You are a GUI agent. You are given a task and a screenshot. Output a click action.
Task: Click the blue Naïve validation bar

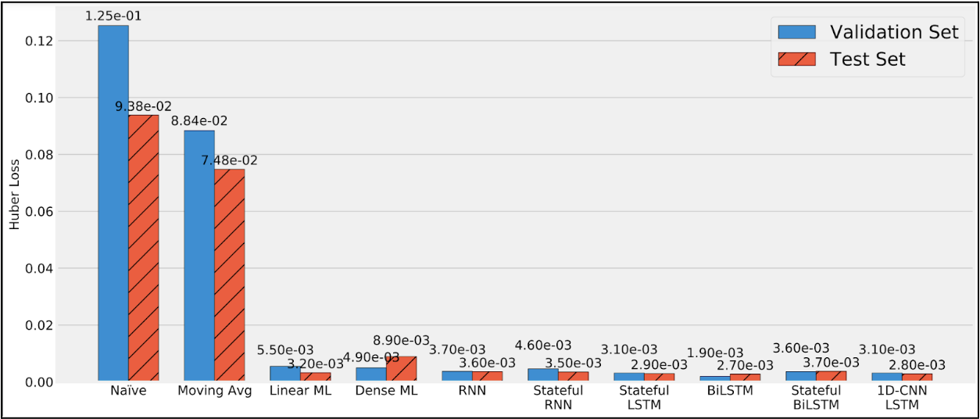(113, 203)
